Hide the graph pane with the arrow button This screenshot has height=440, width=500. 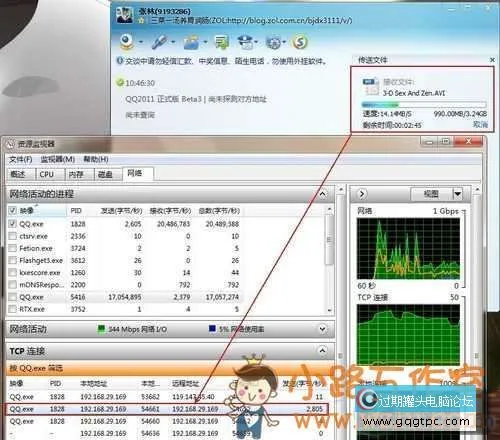(x=362, y=194)
